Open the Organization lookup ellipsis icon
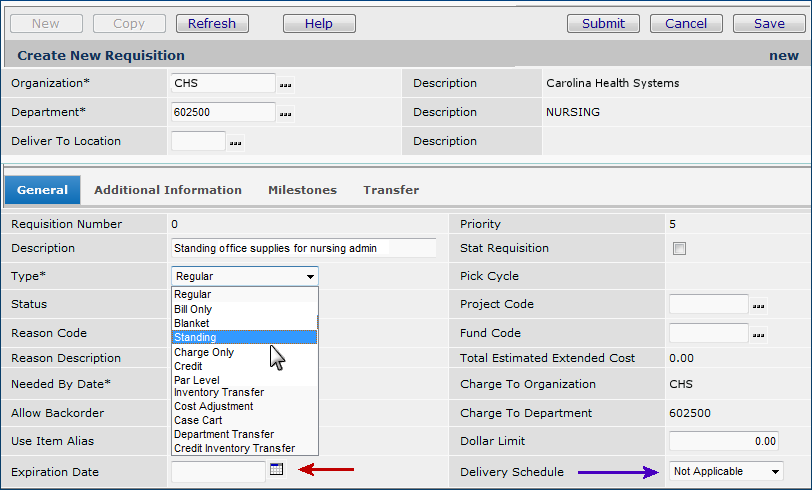The image size is (812, 490). pyautogui.click(x=286, y=84)
